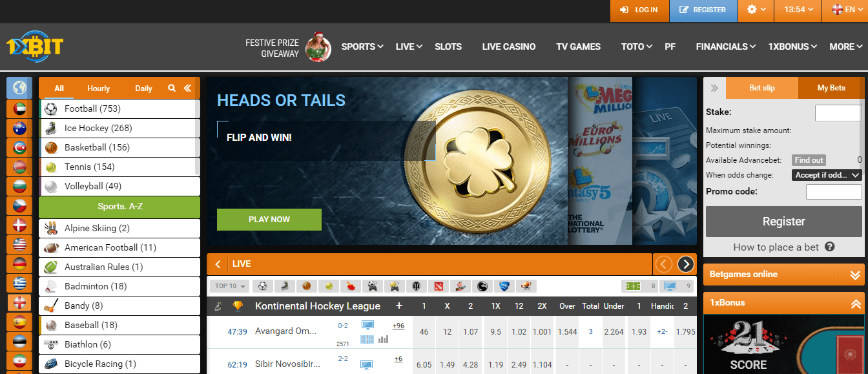Show live matches with pitch view icon
The width and height of the screenshot is (868, 374).
[x=639, y=286]
